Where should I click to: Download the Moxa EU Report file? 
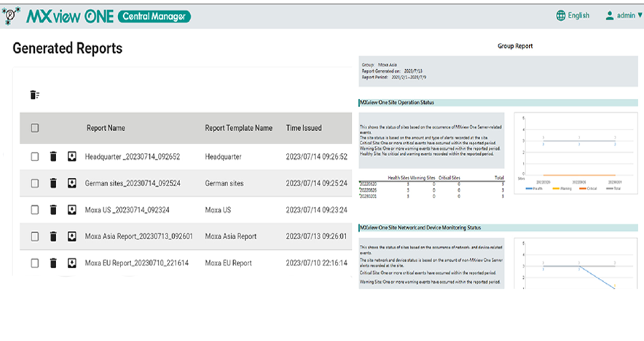point(71,262)
